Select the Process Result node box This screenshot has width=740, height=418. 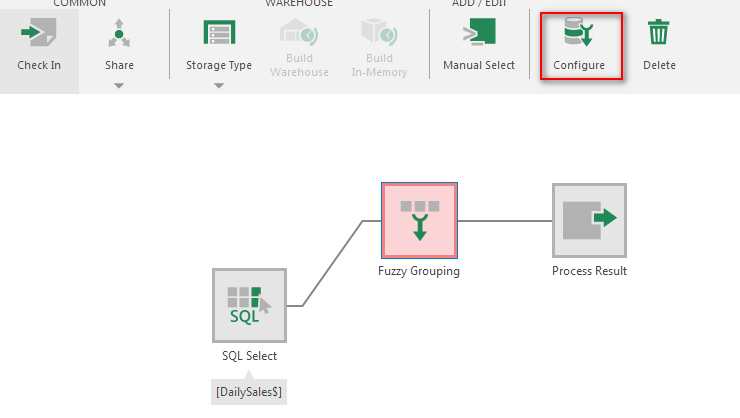[x=589, y=220]
